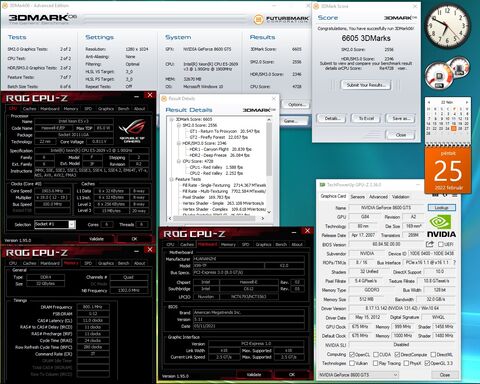This screenshot has width=480, height=384.
Task: Open the GPU selection dropdown in GPU-Z
Action: tap(358, 375)
